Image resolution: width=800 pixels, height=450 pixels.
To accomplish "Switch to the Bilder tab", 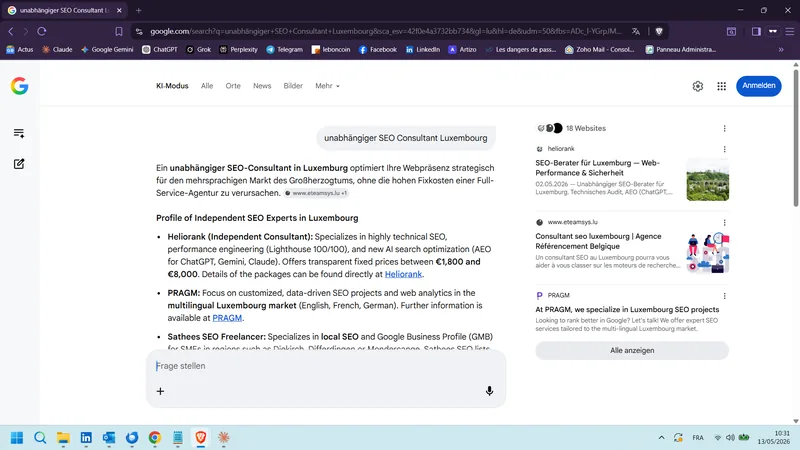I will [293, 86].
